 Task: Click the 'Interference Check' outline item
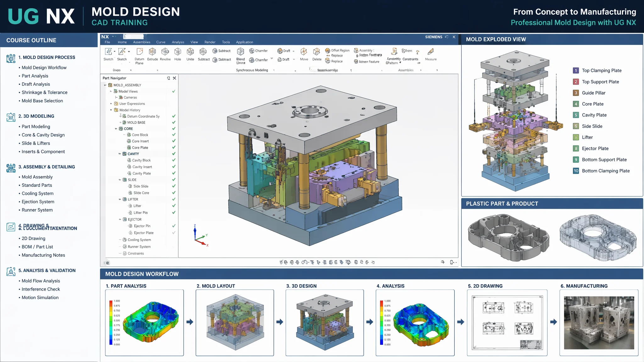(x=41, y=289)
